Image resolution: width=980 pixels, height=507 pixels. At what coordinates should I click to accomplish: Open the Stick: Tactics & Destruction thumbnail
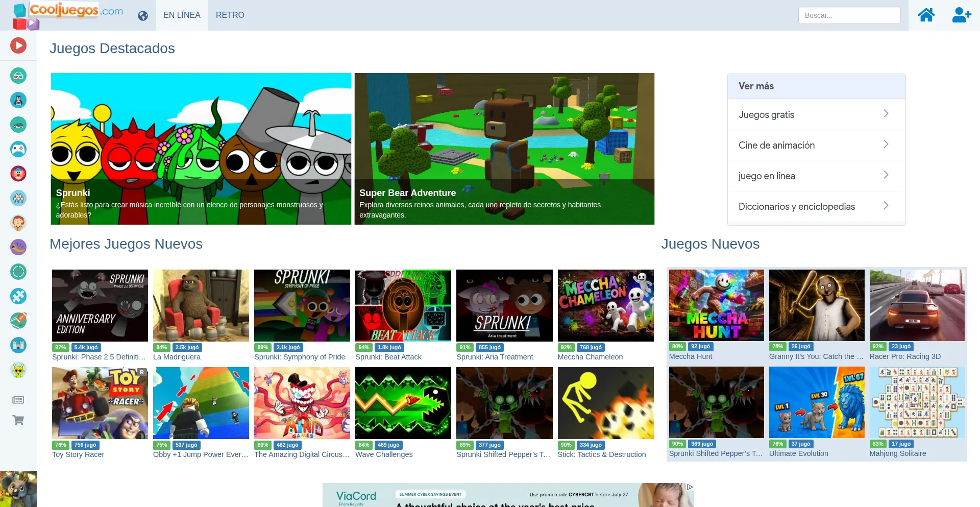pyautogui.click(x=605, y=403)
